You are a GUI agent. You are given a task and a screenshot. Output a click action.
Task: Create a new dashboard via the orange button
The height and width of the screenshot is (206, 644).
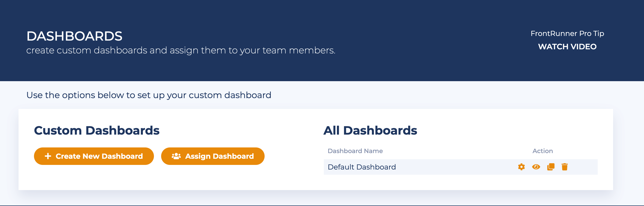pyautogui.click(x=94, y=156)
